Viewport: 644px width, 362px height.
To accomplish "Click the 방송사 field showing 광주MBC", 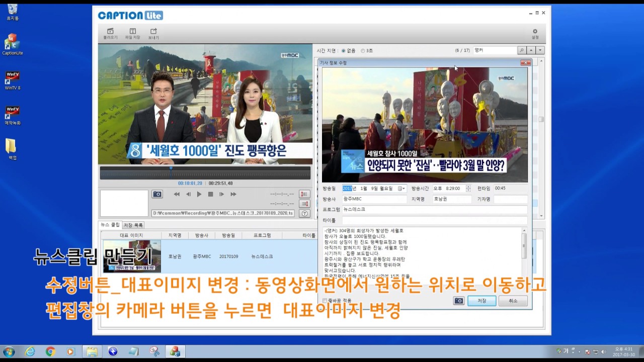I will pos(374,199).
